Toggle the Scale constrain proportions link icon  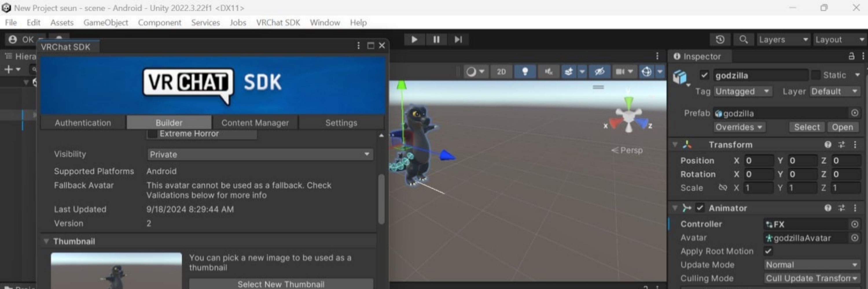point(723,188)
